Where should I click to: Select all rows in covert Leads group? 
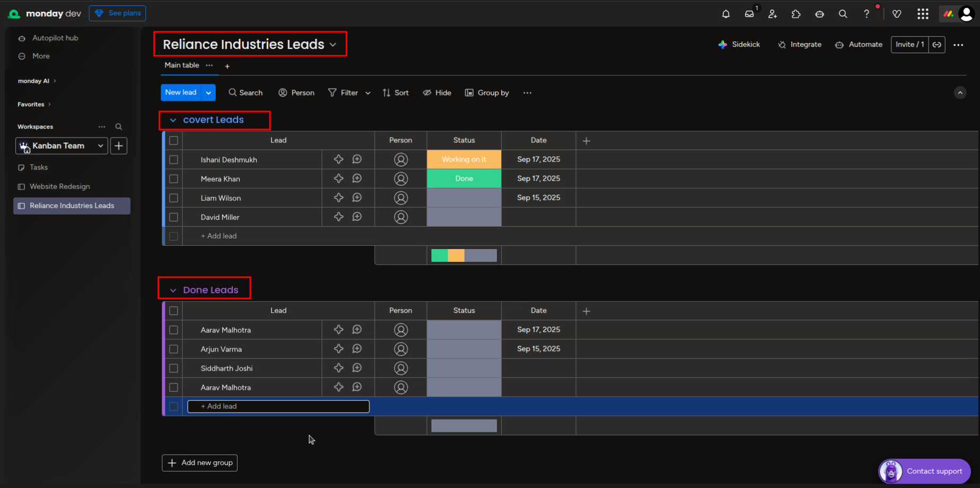click(174, 141)
